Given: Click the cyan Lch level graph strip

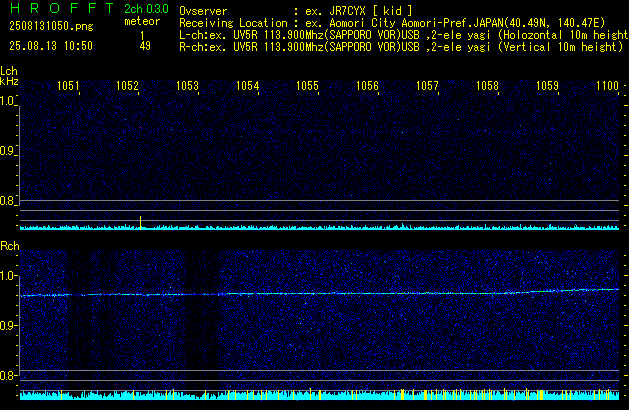Looking at the screenshot, I should point(319,227).
